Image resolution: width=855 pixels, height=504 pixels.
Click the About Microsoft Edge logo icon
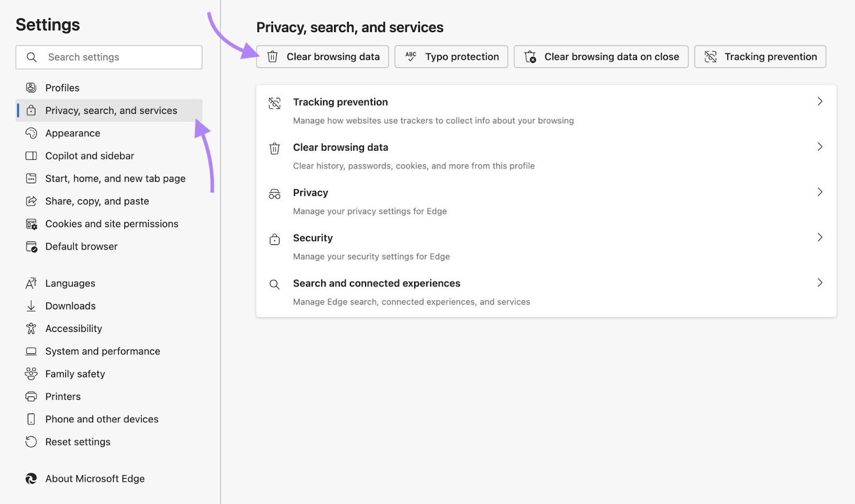coord(32,478)
